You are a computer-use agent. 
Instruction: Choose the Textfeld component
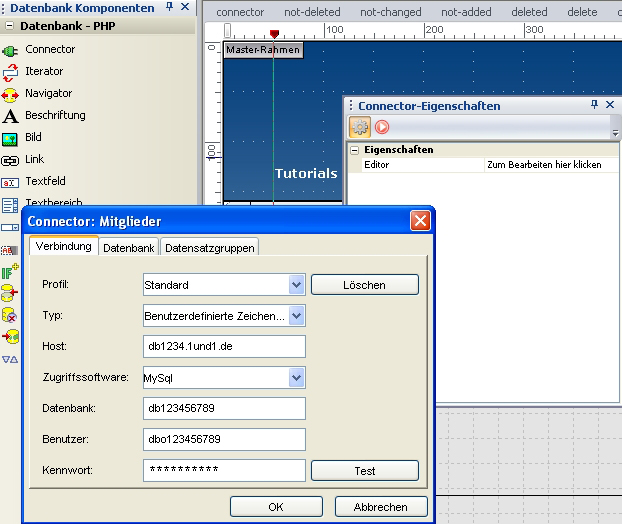11,182
